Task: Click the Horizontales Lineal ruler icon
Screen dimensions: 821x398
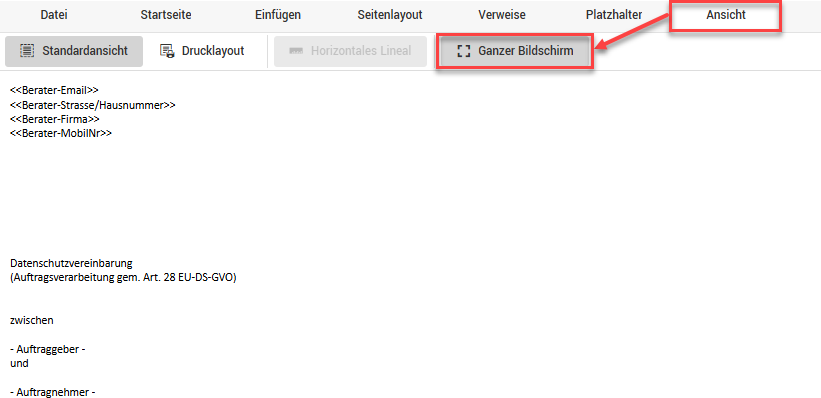Action: [x=296, y=51]
